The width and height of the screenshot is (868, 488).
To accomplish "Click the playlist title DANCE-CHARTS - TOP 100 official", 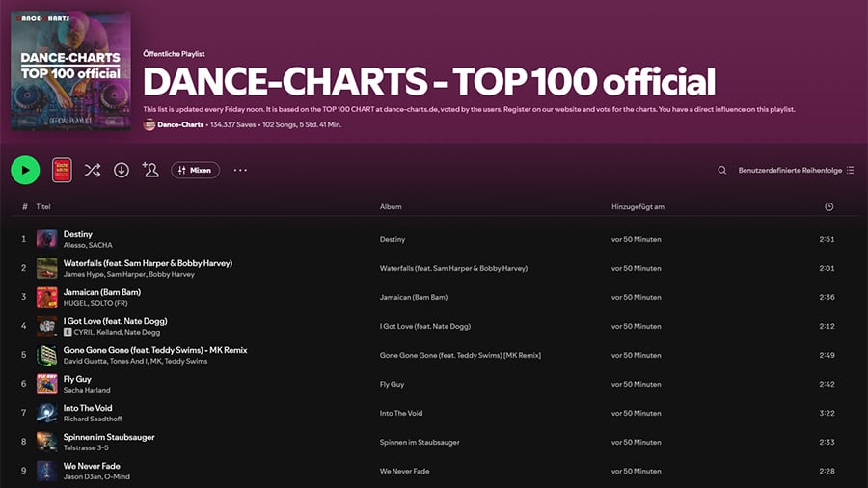I will pos(429,82).
